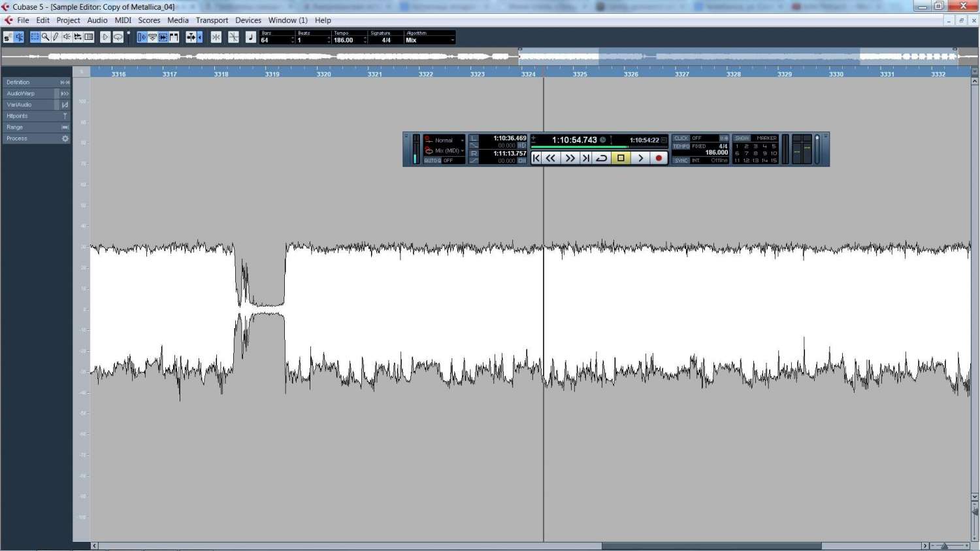Click the Record transport button
Viewport: 980px width, 551px height.
coord(659,158)
